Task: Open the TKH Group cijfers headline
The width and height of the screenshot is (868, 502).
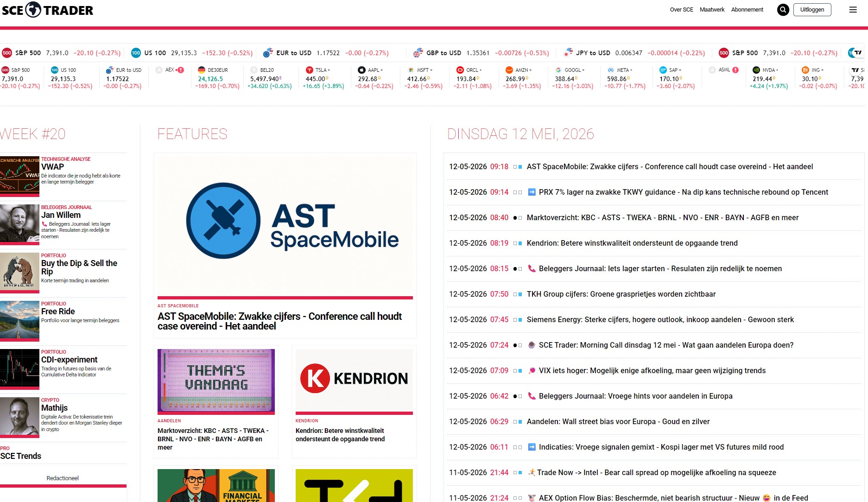Action: (621, 294)
